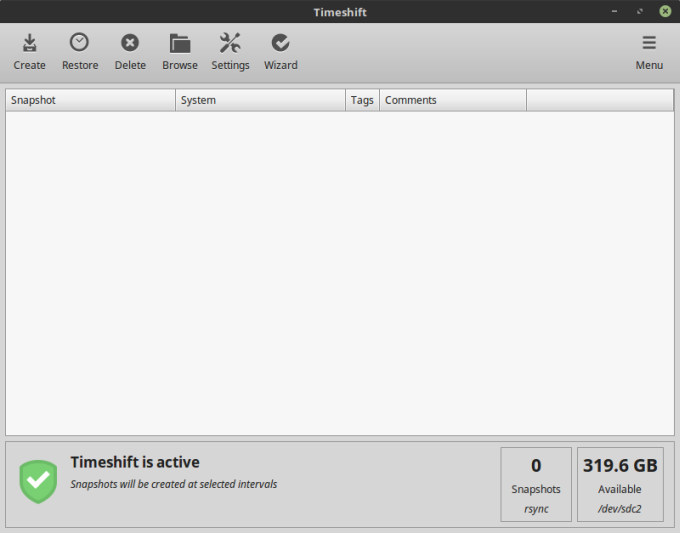This screenshot has width=680, height=533.
Task: Maximize the Timeshift window
Action: 640,11
